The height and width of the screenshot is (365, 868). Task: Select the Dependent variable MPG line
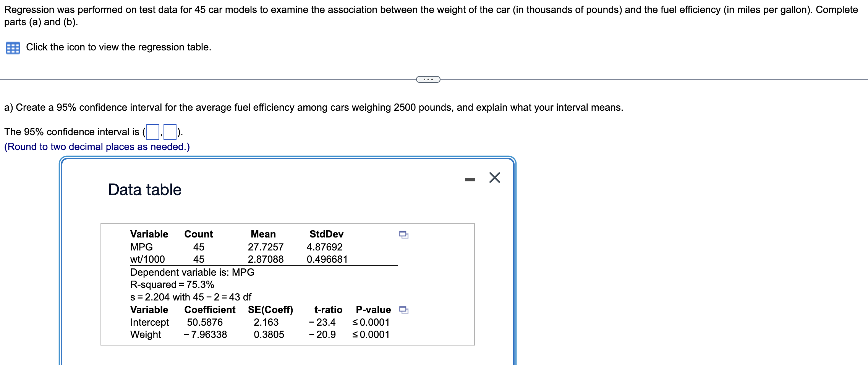click(x=192, y=272)
